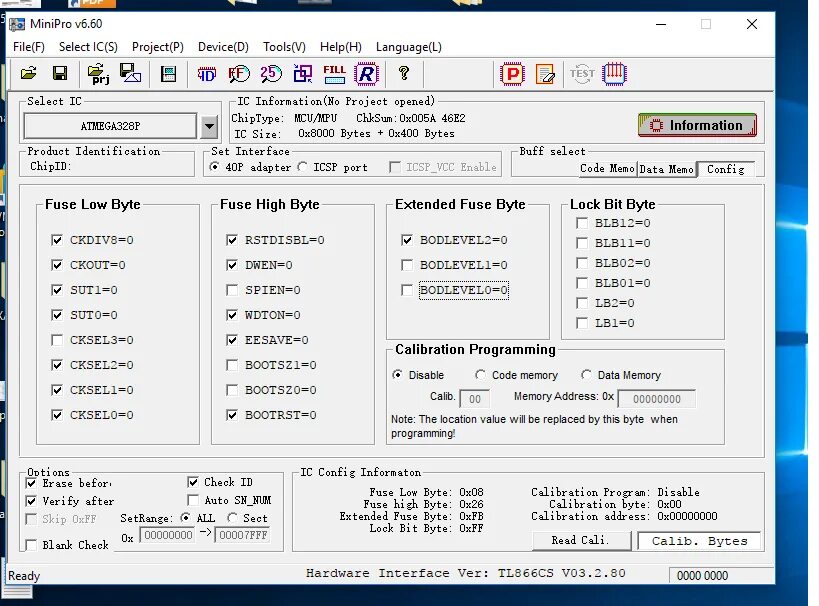The height and width of the screenshot is (606, 819).
Task: Open project via the prj folder icon
Action: click(98, 74)
